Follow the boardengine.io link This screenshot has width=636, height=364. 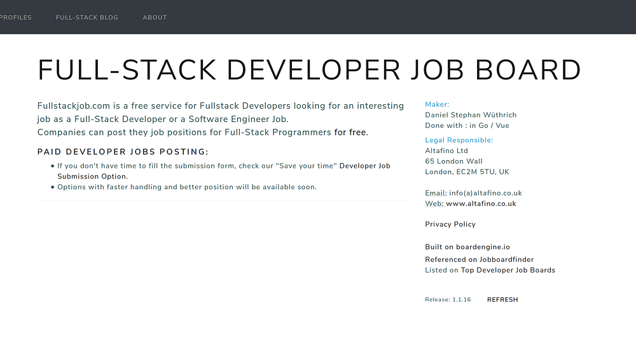click(483, 247)
